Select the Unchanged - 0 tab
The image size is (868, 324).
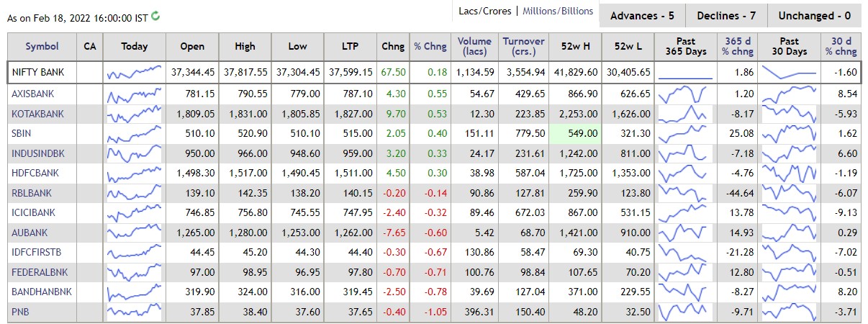(x=814, y=15)
